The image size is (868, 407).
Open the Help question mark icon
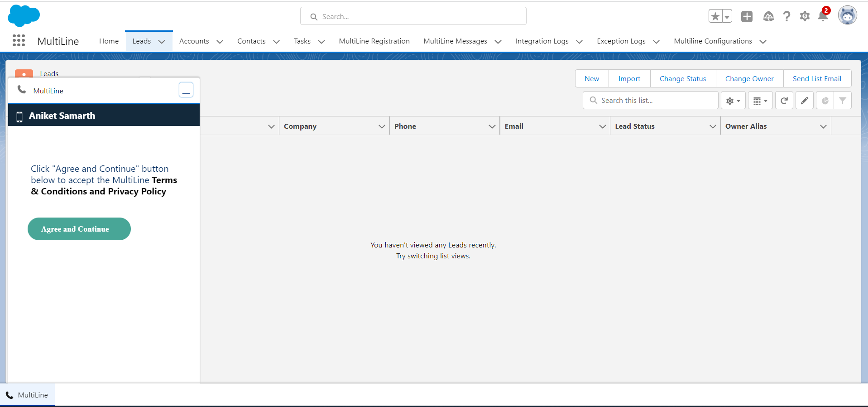[x=787, y=17]
